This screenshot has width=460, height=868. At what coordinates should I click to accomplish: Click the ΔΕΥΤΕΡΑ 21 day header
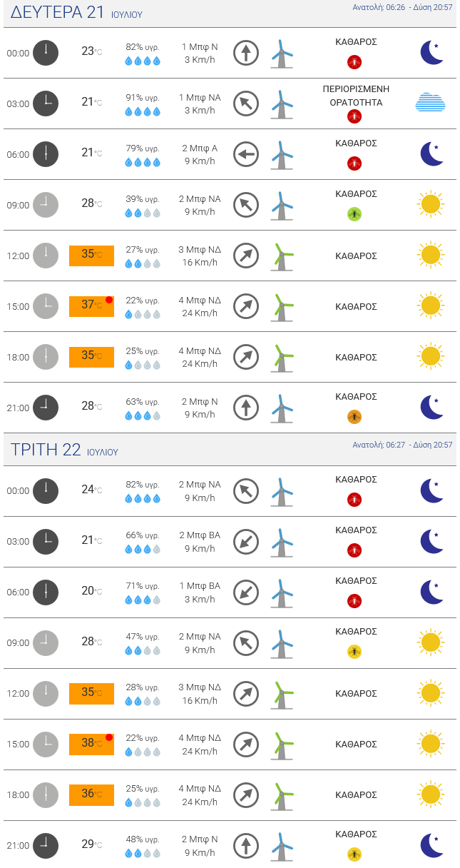[58, 12]
